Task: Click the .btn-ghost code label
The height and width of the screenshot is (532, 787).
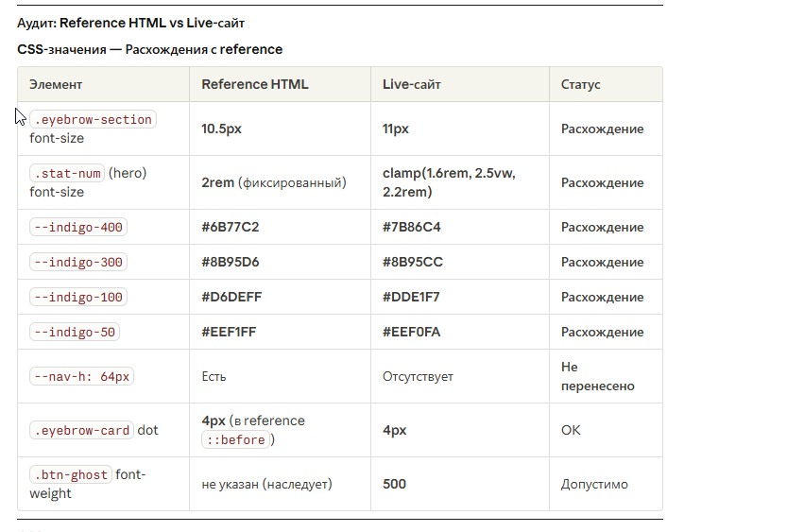Action: coord(71,475)
